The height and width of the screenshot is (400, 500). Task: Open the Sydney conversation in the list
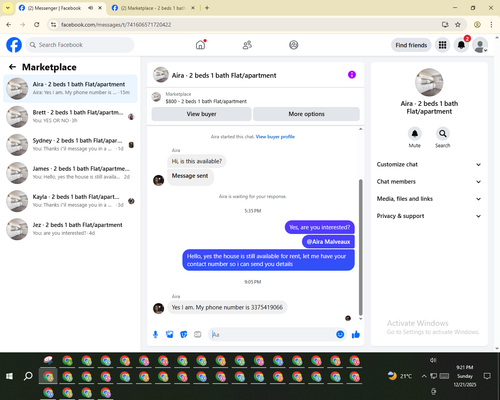70,145
